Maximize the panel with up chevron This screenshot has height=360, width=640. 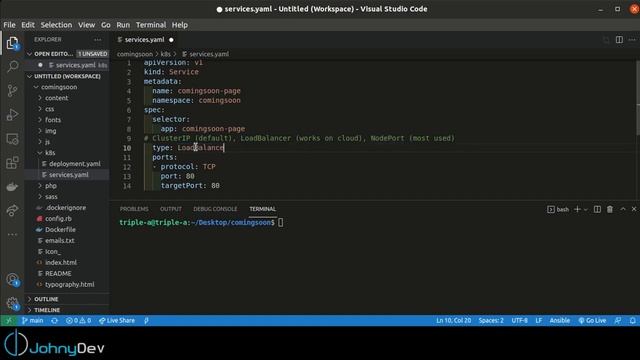coord(623,209)
